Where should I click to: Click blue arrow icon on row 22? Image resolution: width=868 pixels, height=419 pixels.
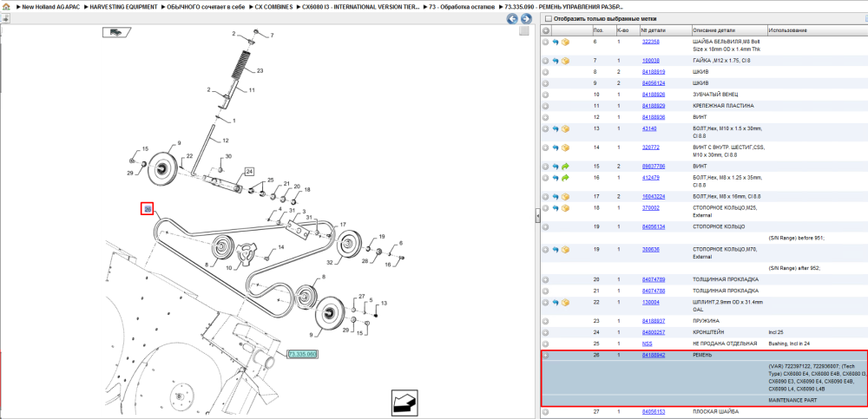(x=556, y=302)
